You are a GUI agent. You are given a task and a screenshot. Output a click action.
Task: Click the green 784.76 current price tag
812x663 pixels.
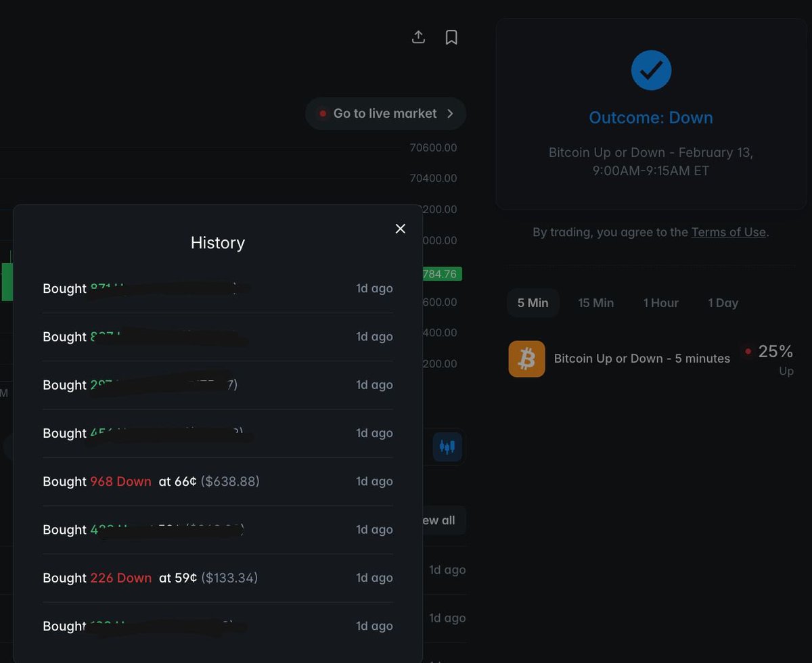click(442, 274)
